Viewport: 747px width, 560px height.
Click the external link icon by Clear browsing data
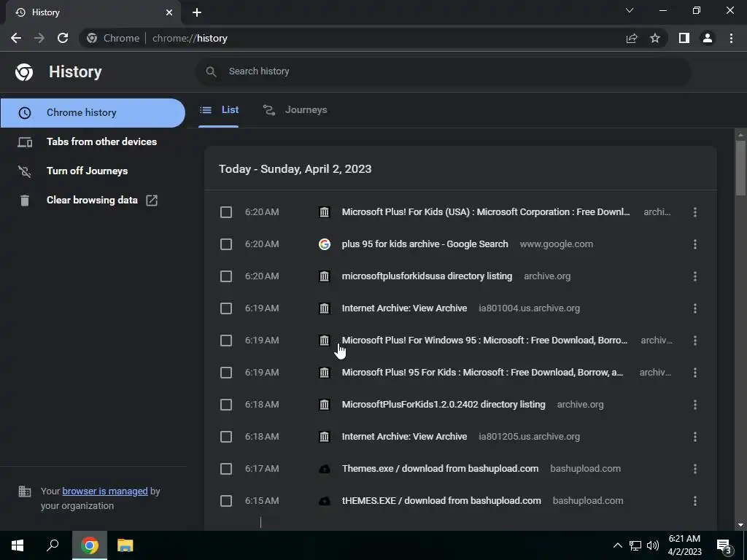(152, 200)
